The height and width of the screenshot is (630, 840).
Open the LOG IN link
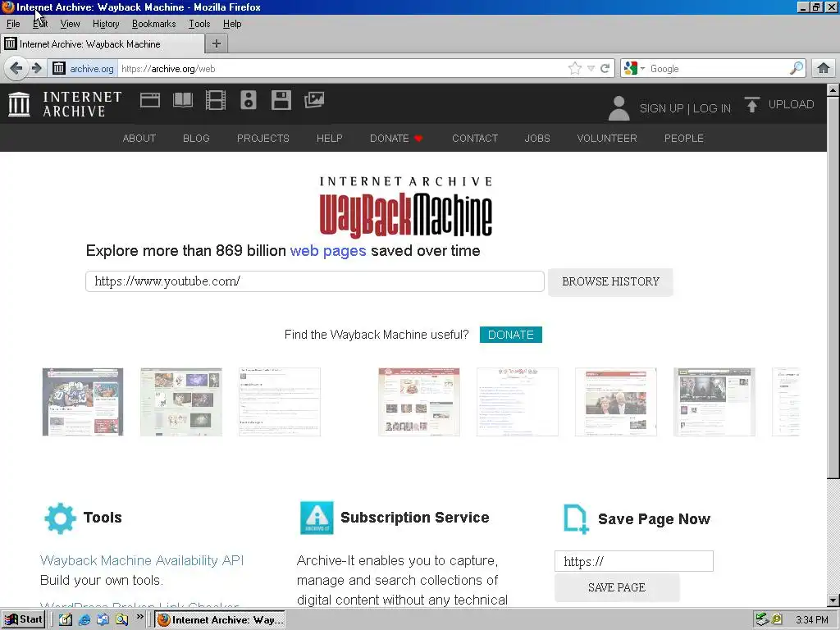(x=711, y=108)
